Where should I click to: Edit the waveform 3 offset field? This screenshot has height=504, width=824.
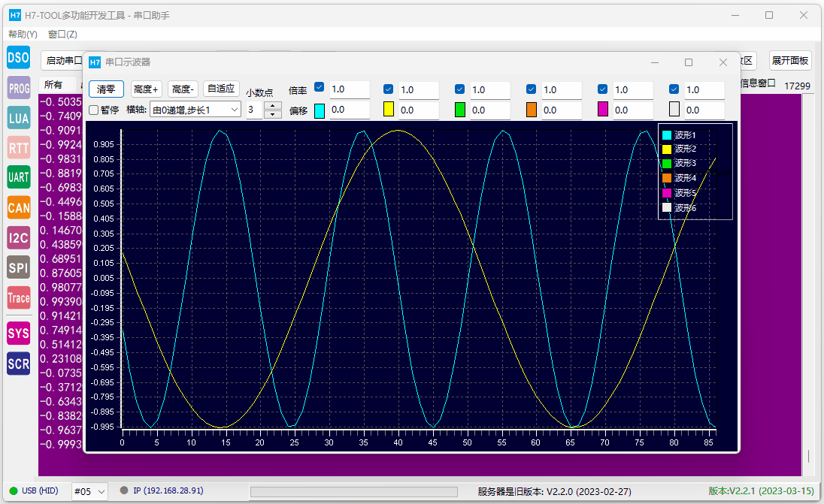491,110
